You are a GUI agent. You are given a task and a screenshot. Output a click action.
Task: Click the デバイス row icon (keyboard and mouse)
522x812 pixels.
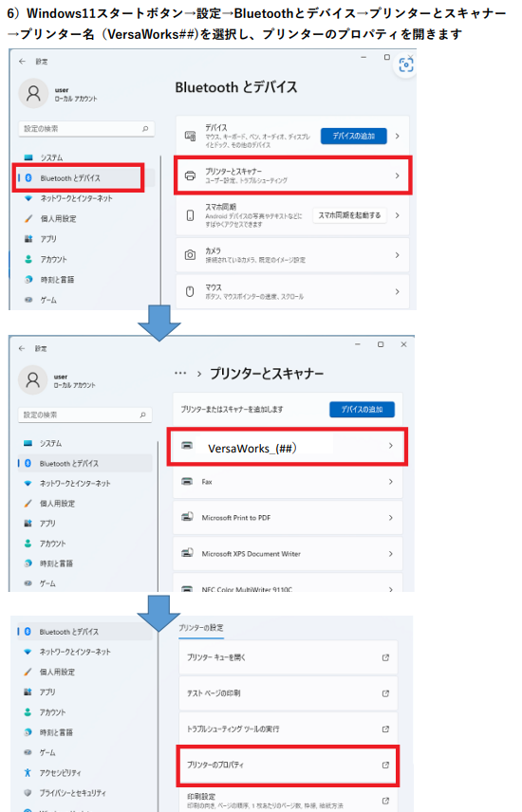tap(190, 137)
